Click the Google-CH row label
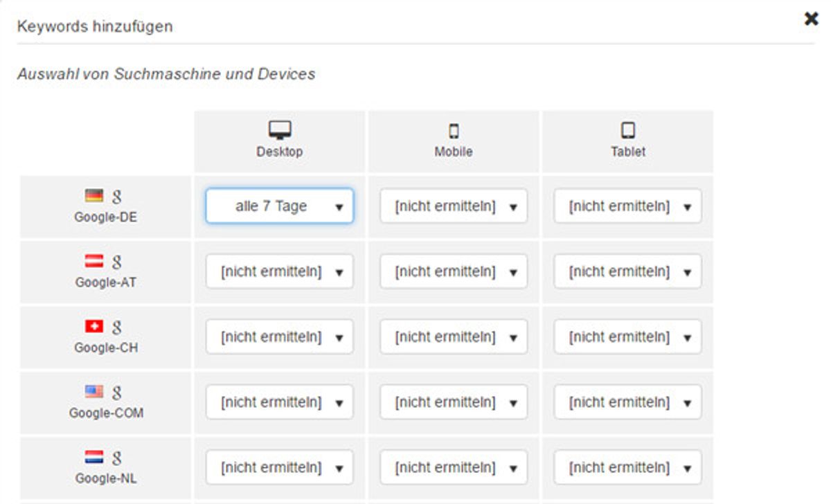The image size is (831, 504). [106, 348]
